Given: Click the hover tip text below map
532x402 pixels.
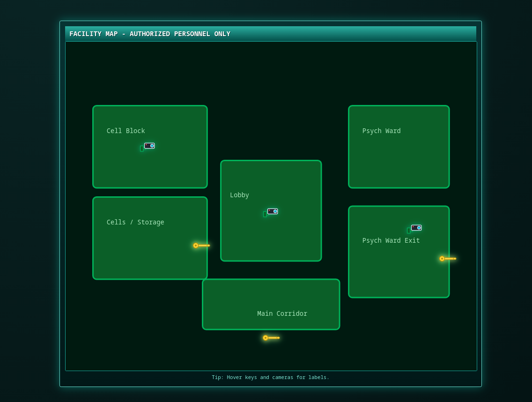Looking at the screenshot, I should 270,377.
